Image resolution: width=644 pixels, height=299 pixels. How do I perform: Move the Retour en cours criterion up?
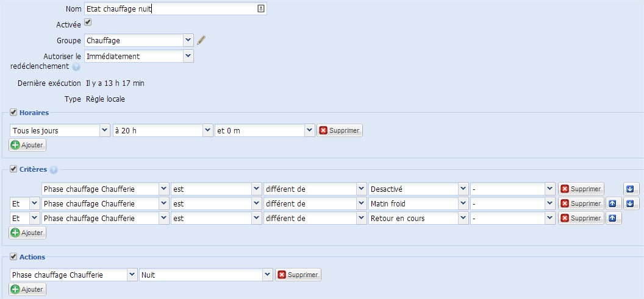point(612,219)
